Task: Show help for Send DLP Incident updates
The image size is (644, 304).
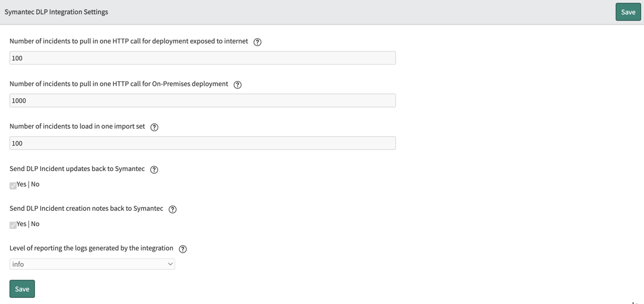Action: pyautogui.click(x=154, y=170)
